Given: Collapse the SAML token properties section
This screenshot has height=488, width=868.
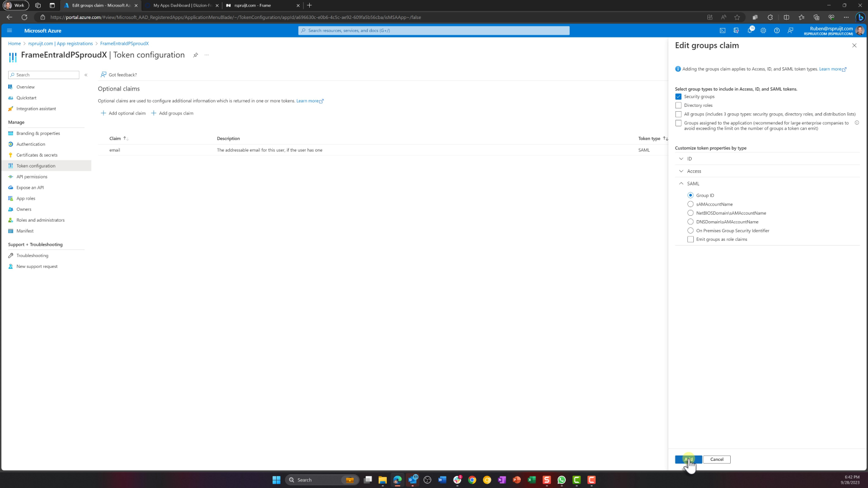Looking at the screenshot, I should 681,184.
